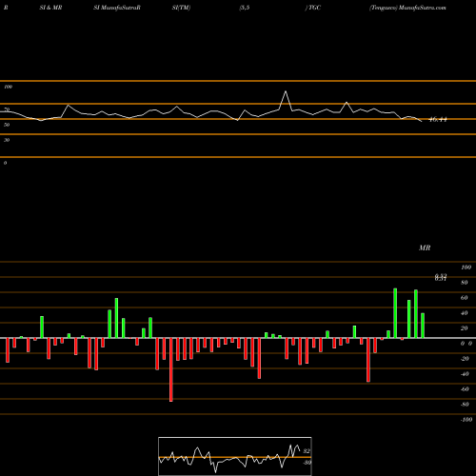Click the last green MR bar at the right end
This screenshot has height=476, width=476.
click(423, 326)
